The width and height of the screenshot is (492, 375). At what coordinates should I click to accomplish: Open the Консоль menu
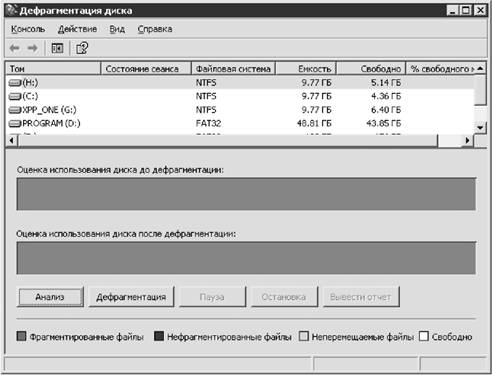pos(28,29)
